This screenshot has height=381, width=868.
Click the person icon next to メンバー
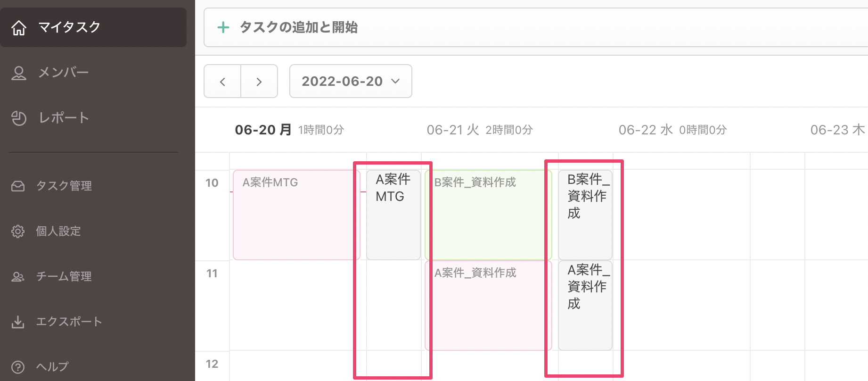point(18,73)
